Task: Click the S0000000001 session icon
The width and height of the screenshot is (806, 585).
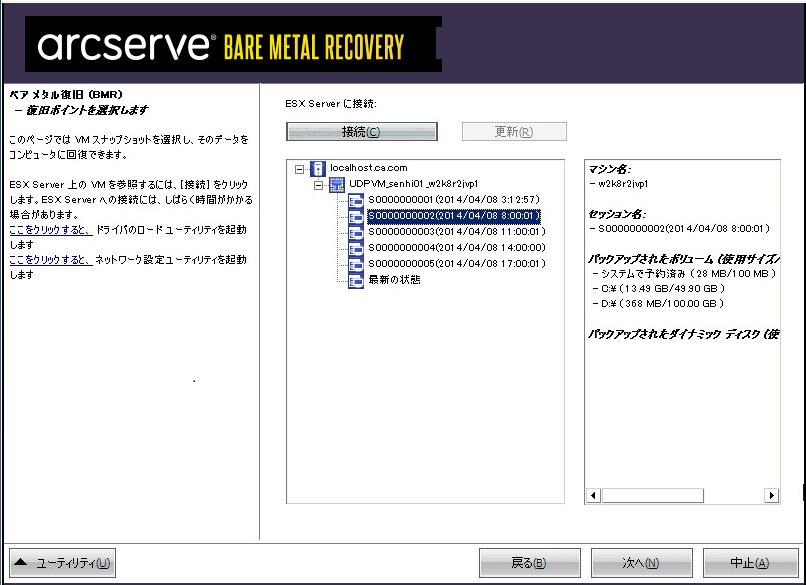Action: coord(356,200)
